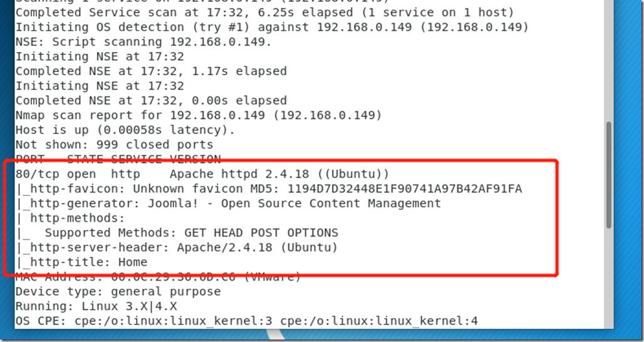Image resolution: width=644 pixels, height=342 pixels.
Task: Click 'Initiating OS detection' line
Action: 272,27
